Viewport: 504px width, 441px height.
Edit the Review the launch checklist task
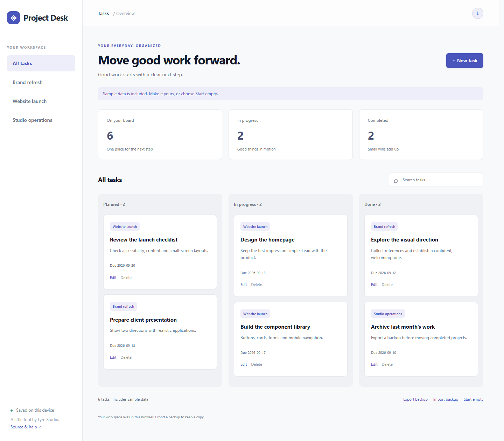point(113,278)
